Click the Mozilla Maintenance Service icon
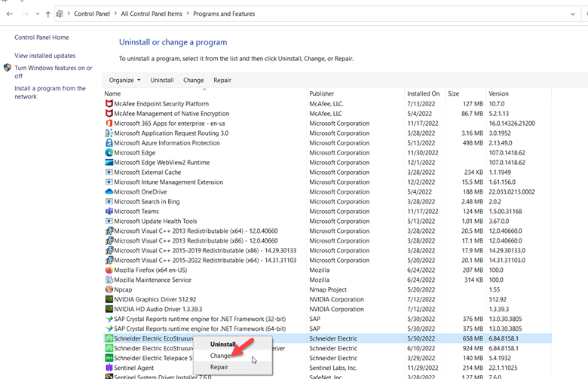The height and width of the screenshot is (379, 588). (109, 280)
